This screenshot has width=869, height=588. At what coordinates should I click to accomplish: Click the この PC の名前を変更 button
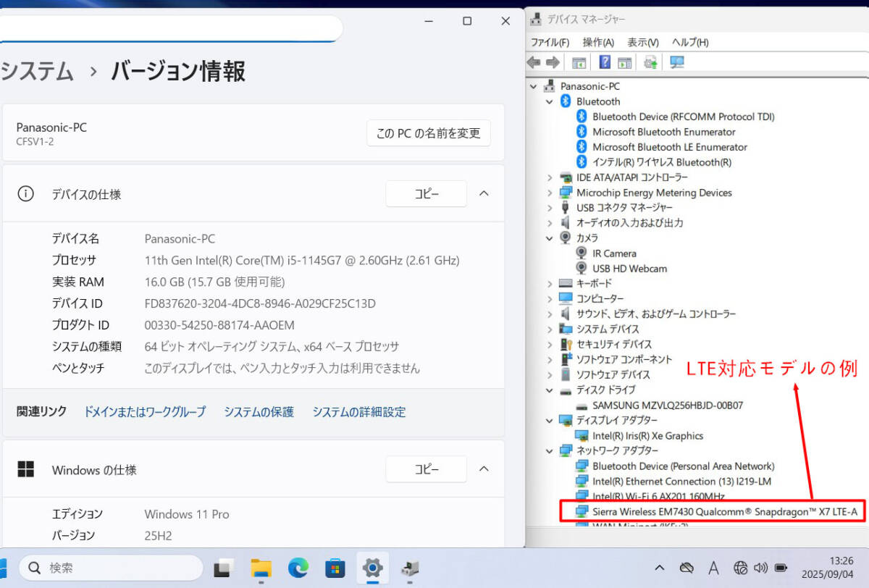tap(428, 133)
